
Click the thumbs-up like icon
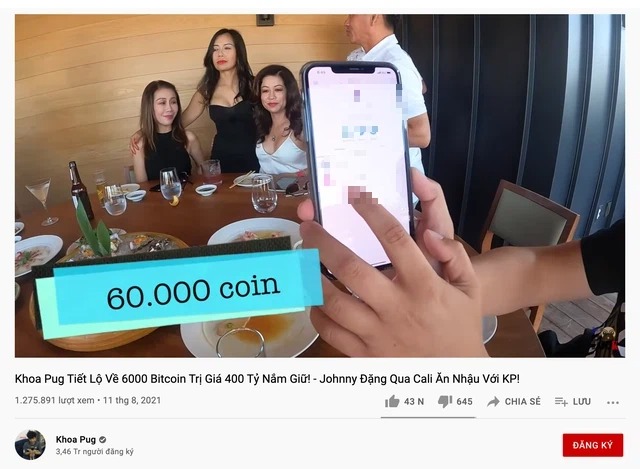(392, 401)
